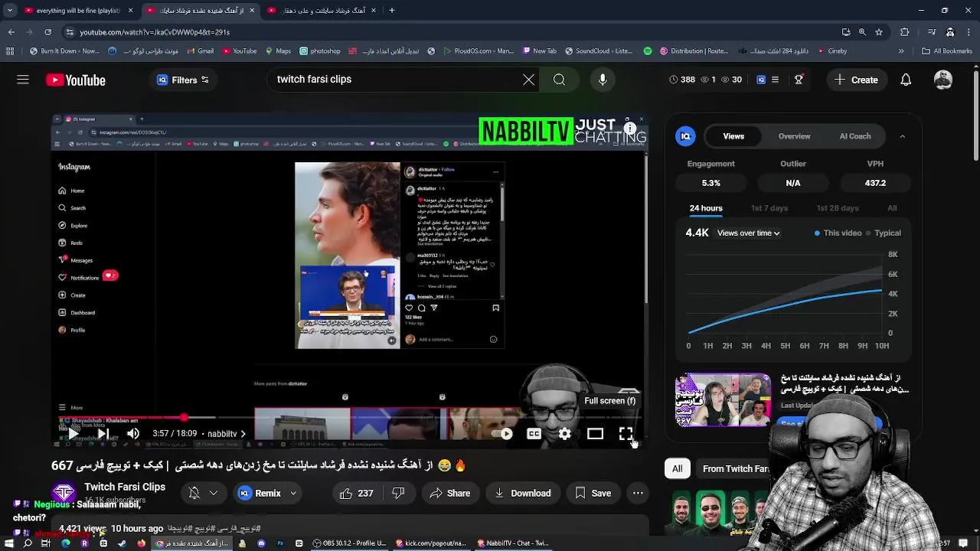Open a new browser tab
Screen dimensions: 980x551
[x=392, y=11]
